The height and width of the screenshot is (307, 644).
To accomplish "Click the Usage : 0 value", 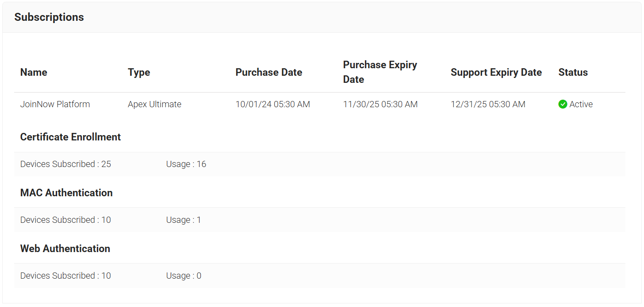I will tap(184, 276).
